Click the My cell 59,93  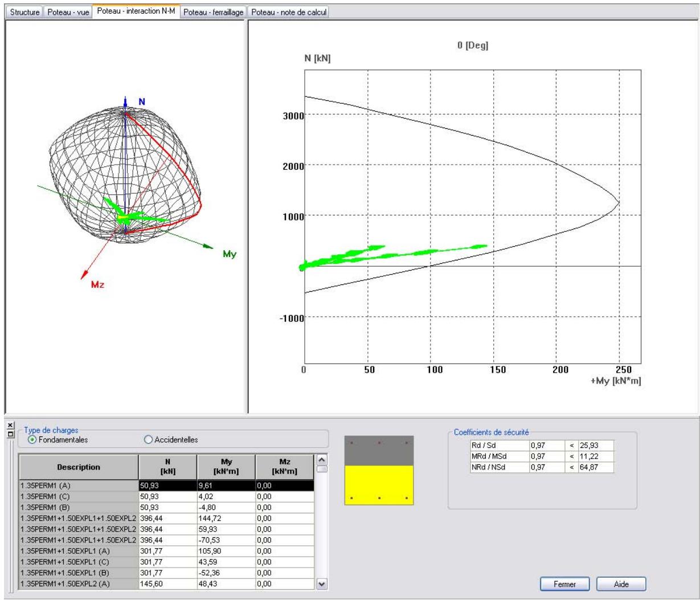point(226,529)
